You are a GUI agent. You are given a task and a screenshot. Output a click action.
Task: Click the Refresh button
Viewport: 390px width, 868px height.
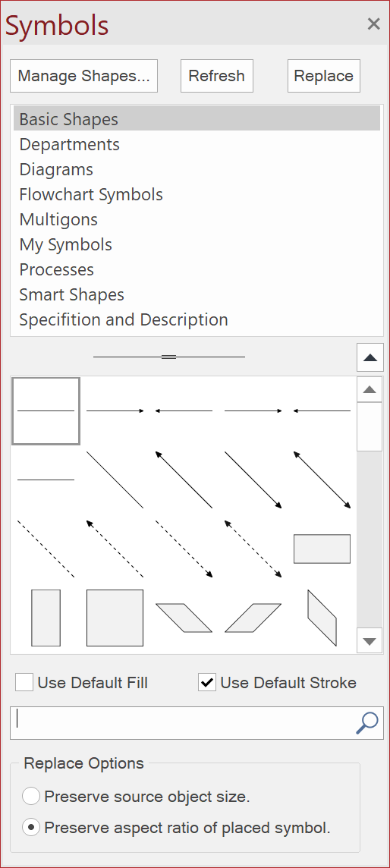(217, 76)
